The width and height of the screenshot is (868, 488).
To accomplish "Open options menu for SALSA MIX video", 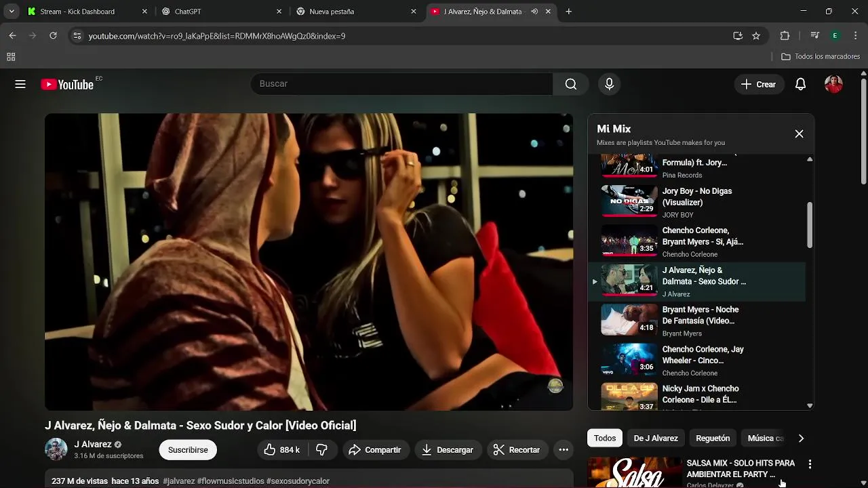I will (x=810, y=464).
